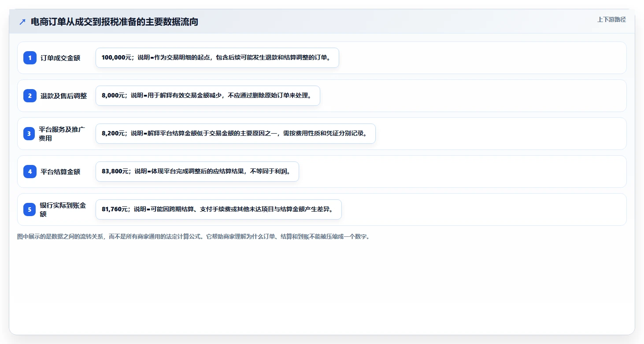
Task: Select step badge number 5
Action: click(30, 209)
